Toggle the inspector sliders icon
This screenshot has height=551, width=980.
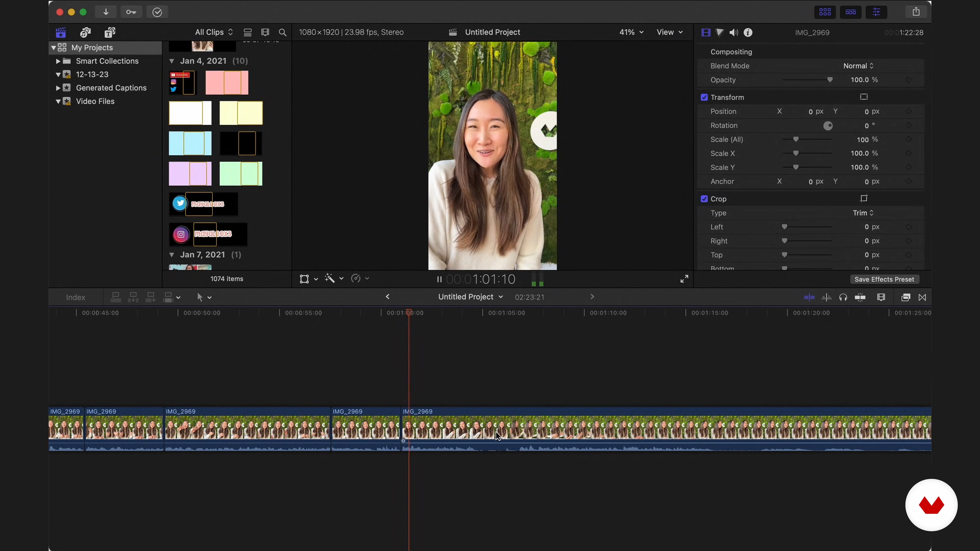pos(877,12)
